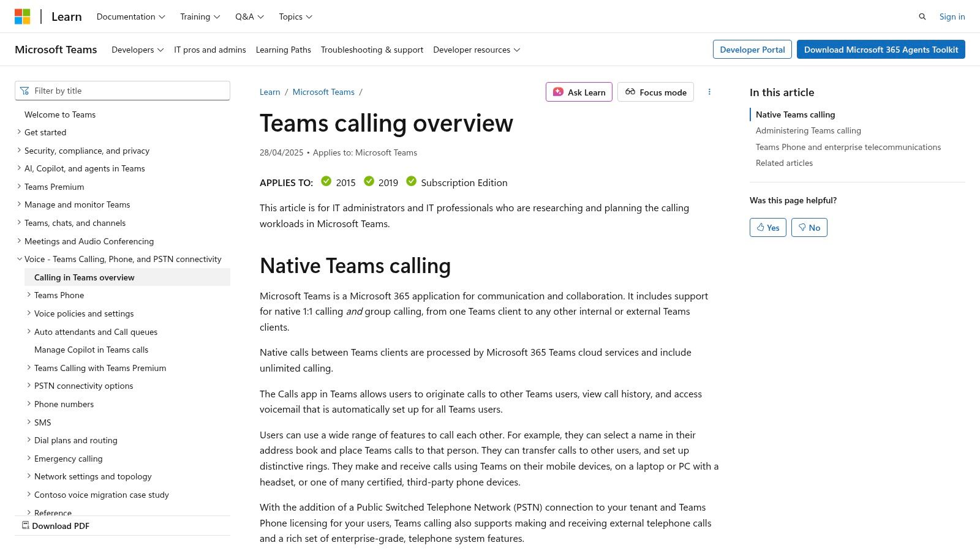This screenshot has height=551, width=980.
Task: Jump to Native Teams calling section
Action: [795, 114]
